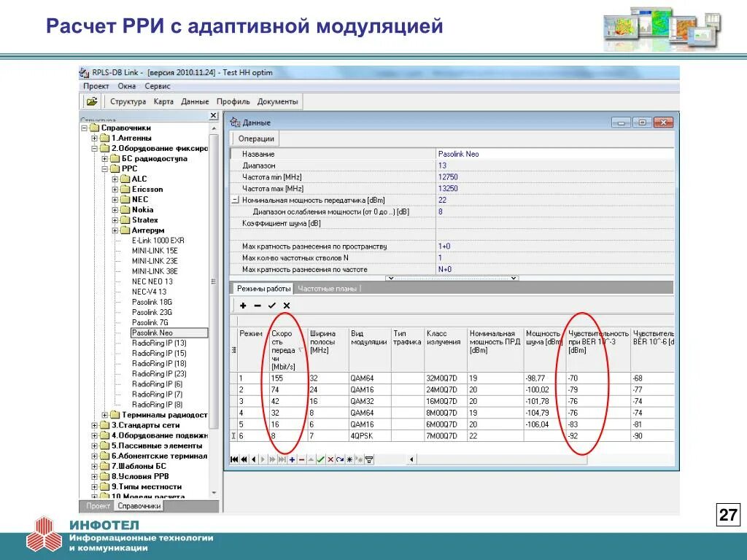
Task: Click the 13250 frequency max value
Action: point(555,188)
